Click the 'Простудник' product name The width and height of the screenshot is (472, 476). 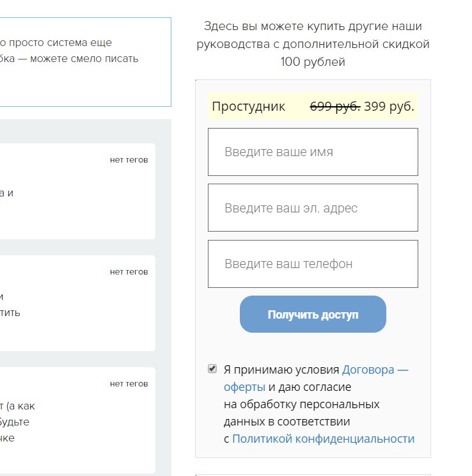(x=248, y=106)
